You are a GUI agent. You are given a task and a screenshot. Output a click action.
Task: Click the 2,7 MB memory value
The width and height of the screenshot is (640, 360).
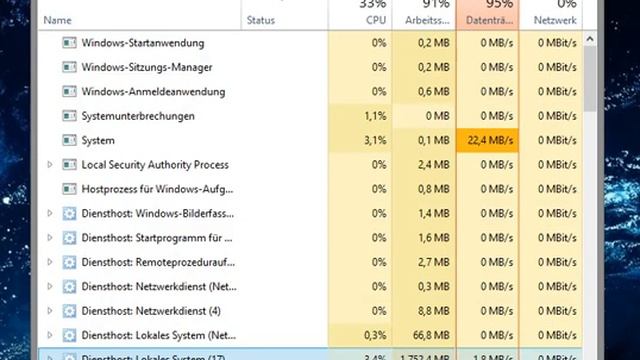[x=433, y=262]
